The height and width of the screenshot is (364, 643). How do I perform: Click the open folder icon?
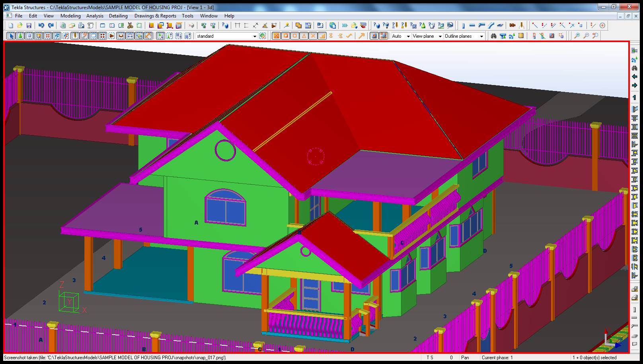tap(19, 25)
